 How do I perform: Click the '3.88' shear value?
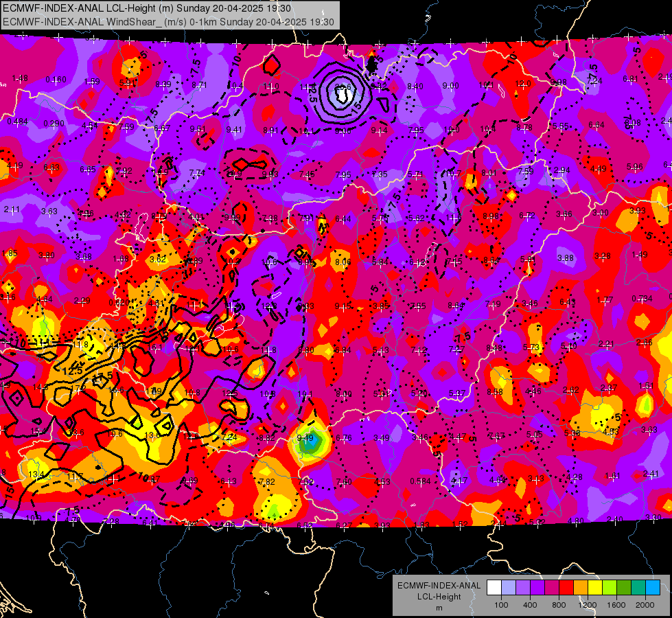(566, 257)
